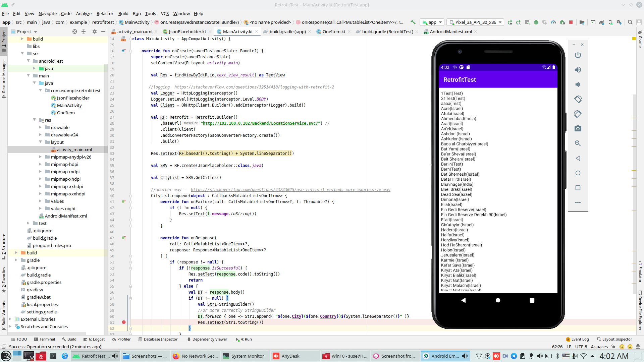Toggle the Gradle side panel tab

[x=640, y=40]
